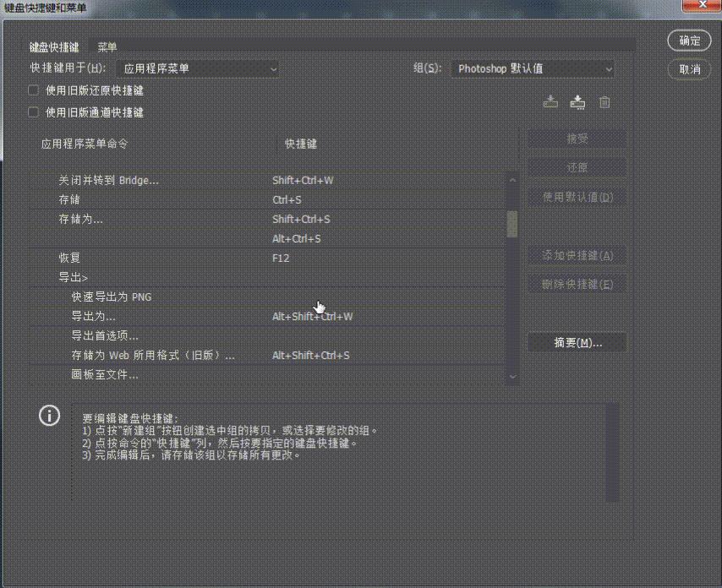Open the 组 dropdown showing Photoshop 默认值
The width and height of the screenshot is (722, 588).
(532, 68)
